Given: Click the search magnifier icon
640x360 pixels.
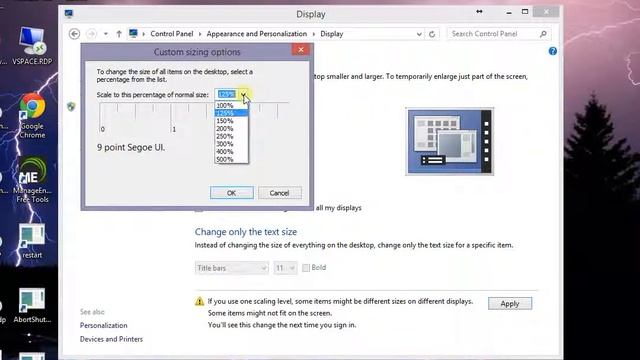Looking at the screenshot, I should point(543,34).
